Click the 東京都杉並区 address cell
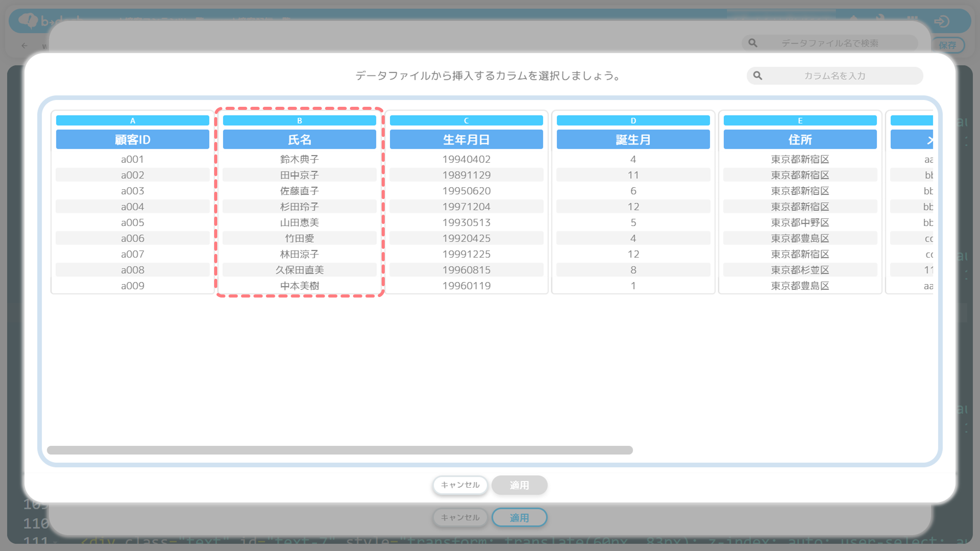Image resolution: width=980 pixels, height=551 pixels. tap(800, 270)
